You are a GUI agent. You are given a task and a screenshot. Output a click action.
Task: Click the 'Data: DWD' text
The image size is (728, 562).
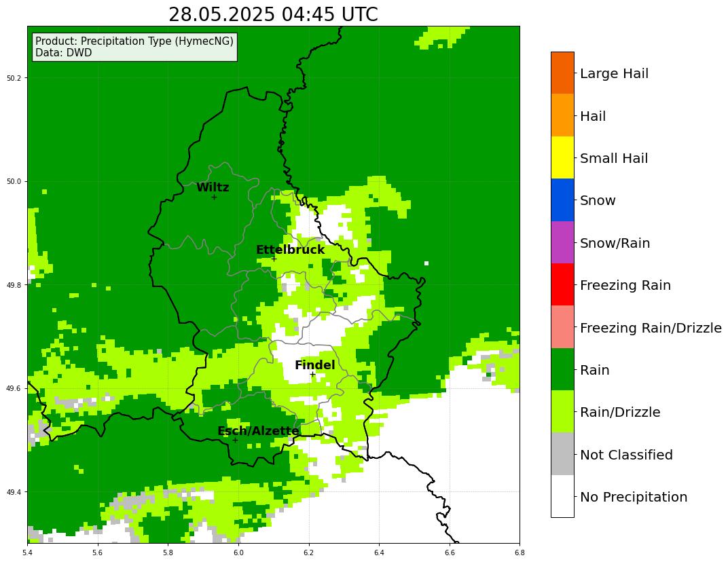coord(64,53)
